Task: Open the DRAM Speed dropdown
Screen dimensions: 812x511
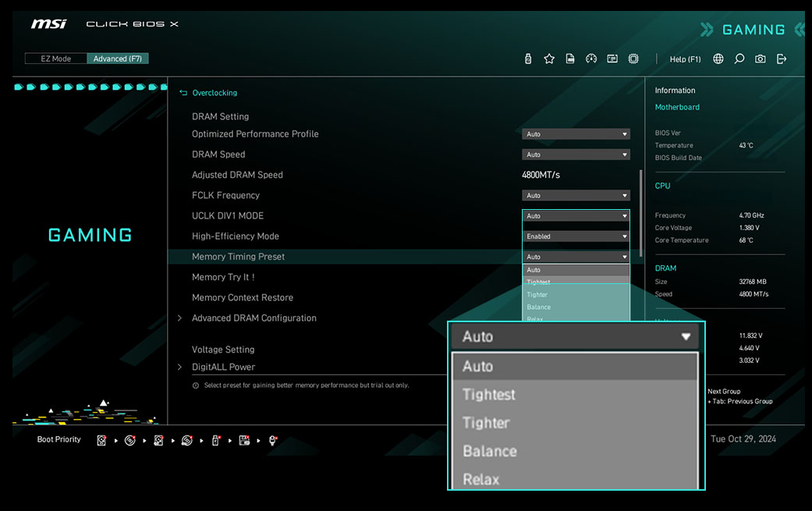Action: (x=576, y=154)
